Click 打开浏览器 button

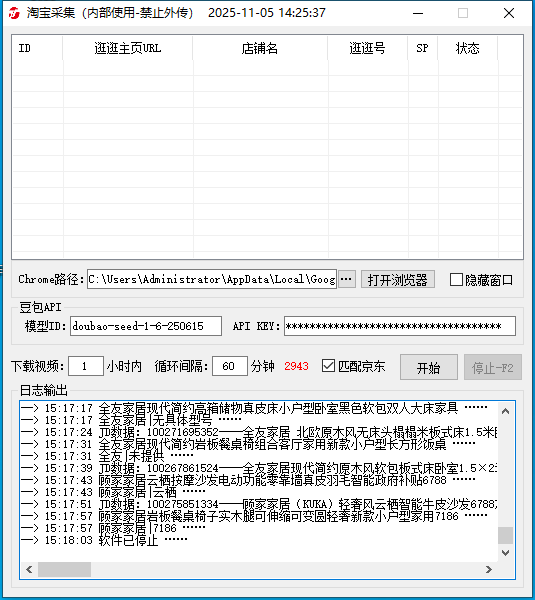click(x=398, y=279)
